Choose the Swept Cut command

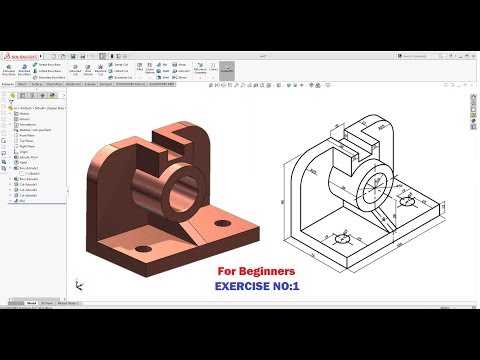coord(118,65)
